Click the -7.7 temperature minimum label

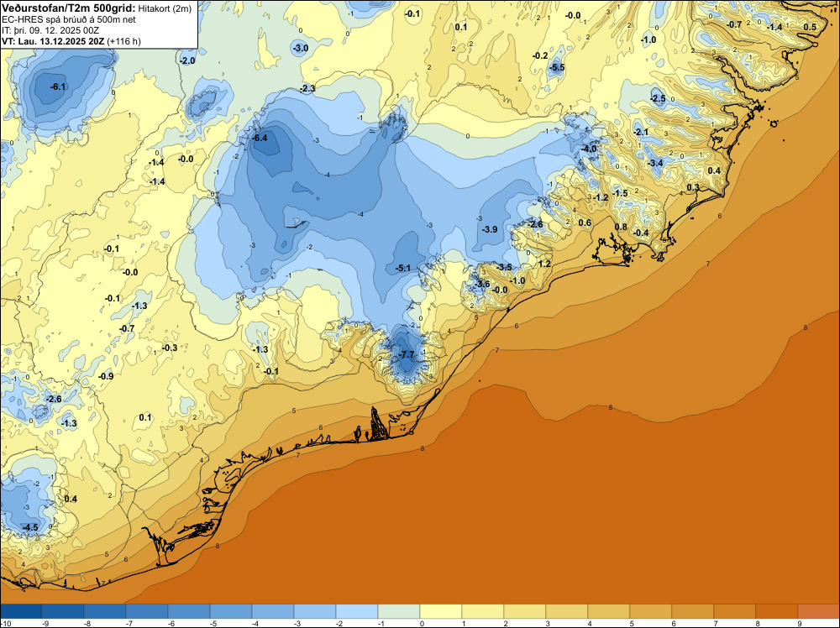click(x=407, y=354)
